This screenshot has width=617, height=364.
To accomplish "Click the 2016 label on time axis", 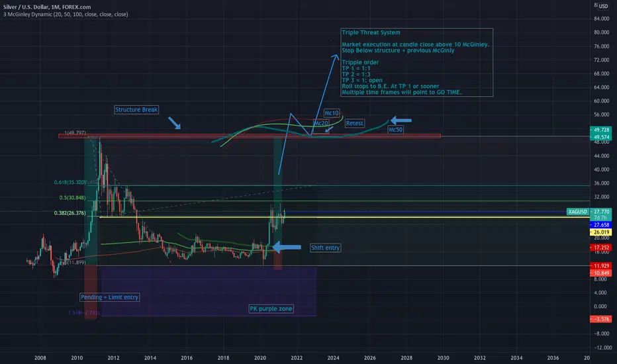I will pyautogui.click(x=187, y=357).
